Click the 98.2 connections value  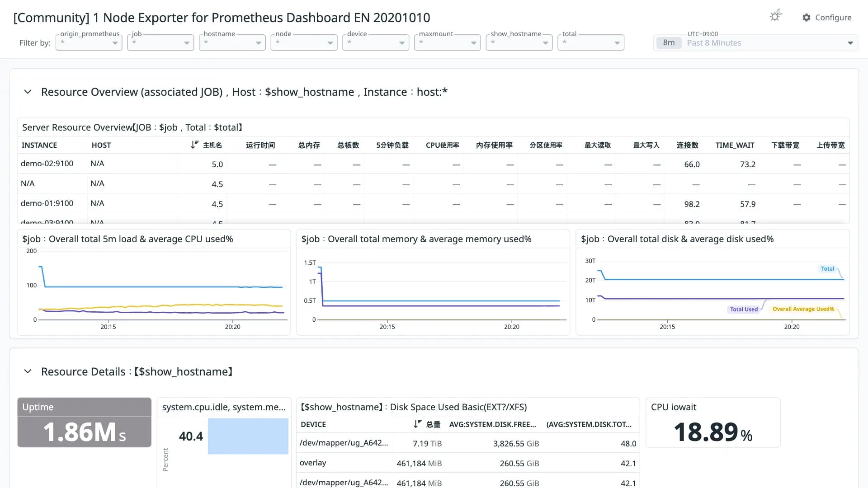coord(692,204)
